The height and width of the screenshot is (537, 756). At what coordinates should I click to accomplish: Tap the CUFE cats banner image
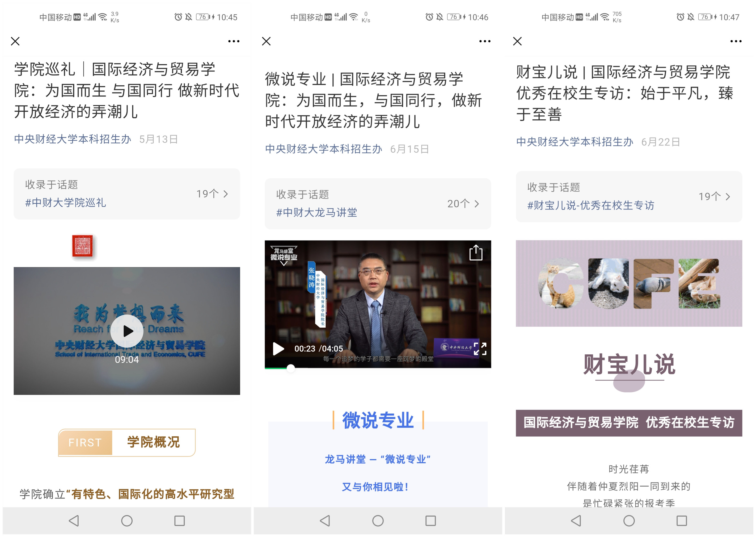click(x=628, y=283)
